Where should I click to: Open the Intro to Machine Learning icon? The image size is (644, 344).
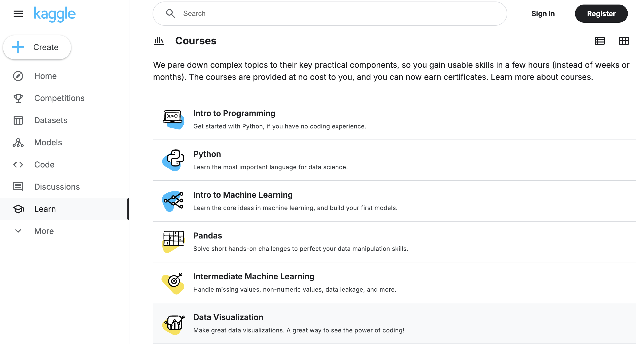(173, 201)
